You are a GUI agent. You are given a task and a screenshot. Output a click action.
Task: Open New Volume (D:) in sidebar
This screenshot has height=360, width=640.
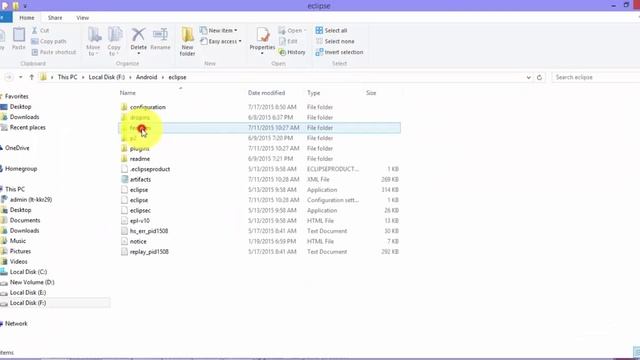click(x=32, y=282)
